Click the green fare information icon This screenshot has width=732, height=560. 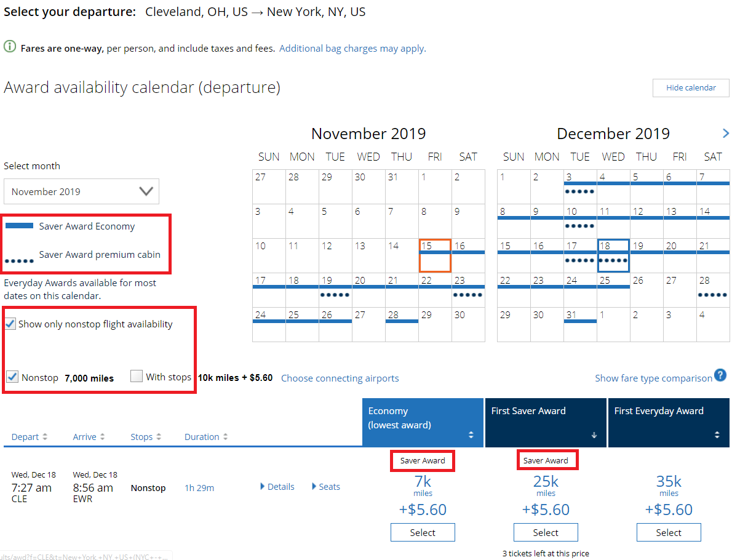pos(10,47)
